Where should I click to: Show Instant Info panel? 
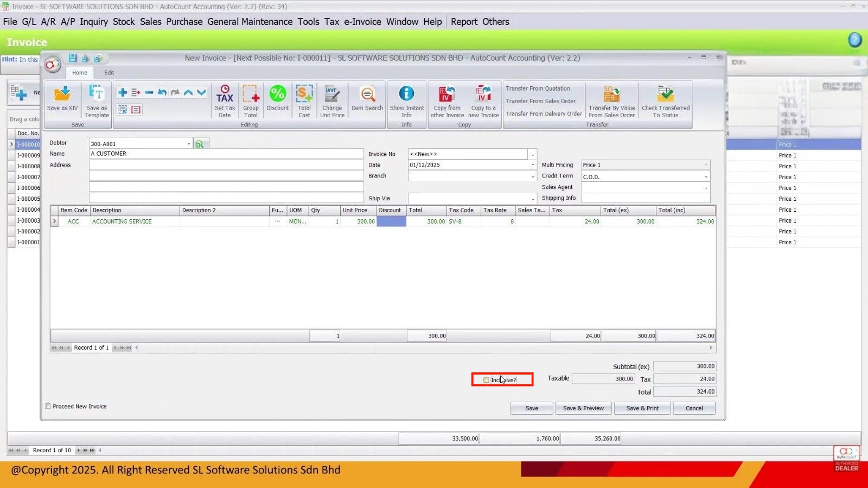pos(406,102)
